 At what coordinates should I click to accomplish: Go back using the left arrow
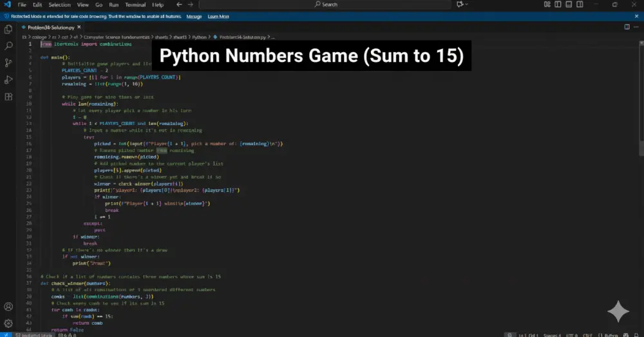coord(179,5)
